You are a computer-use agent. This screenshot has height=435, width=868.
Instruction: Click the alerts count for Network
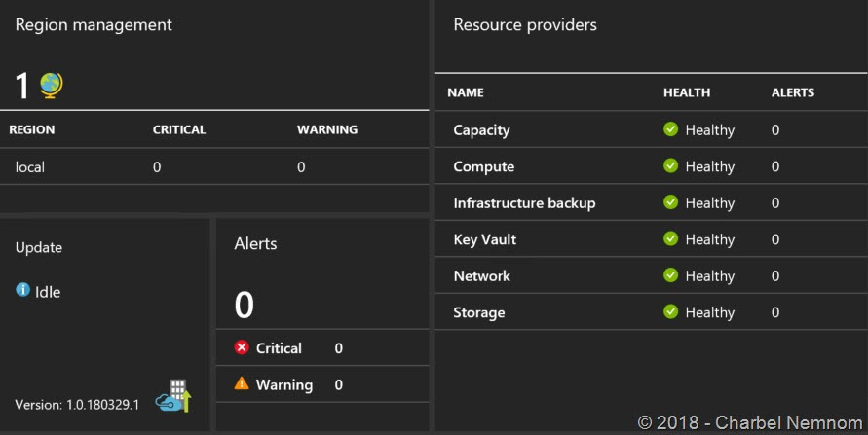click(775, 275)
